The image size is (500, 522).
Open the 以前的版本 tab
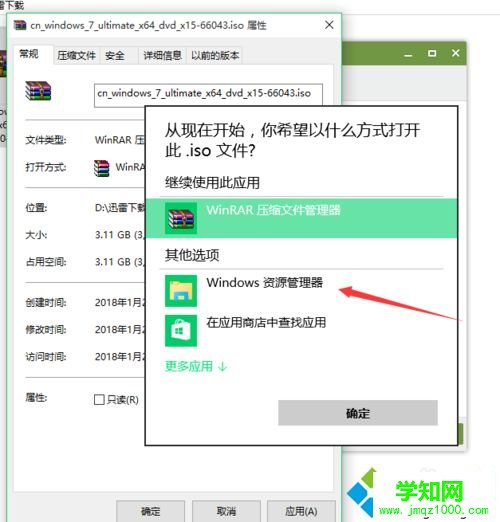(x=215, y=55)
